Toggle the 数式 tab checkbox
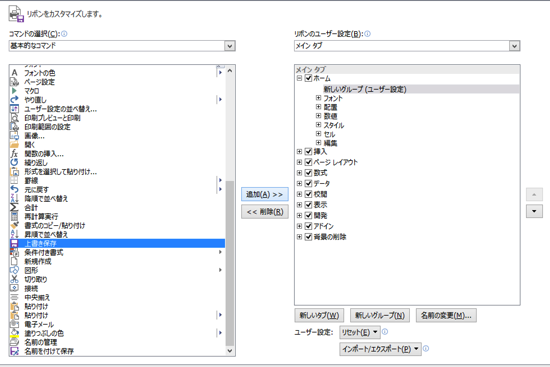This screenshot has height=367, width=550. pos(308,173)
